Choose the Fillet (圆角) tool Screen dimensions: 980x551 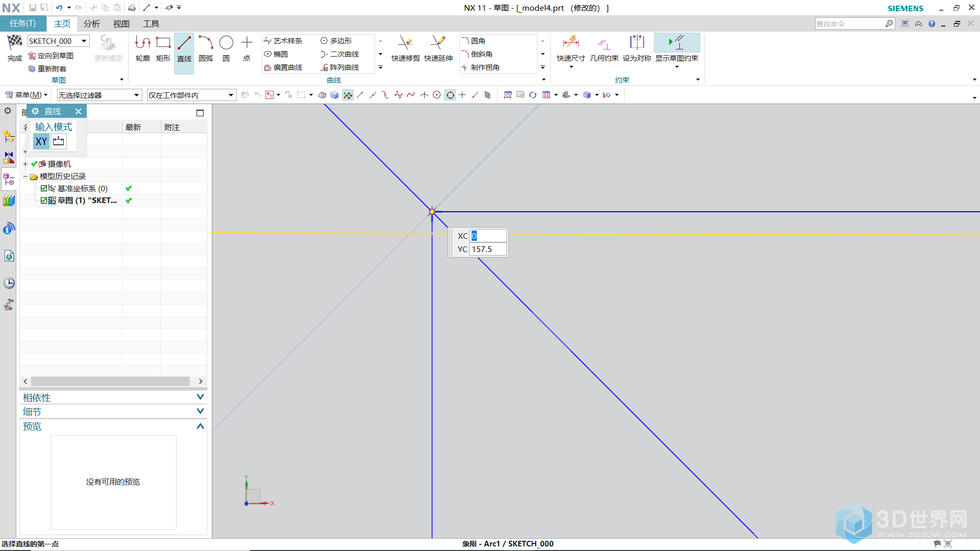click(474, 41)
